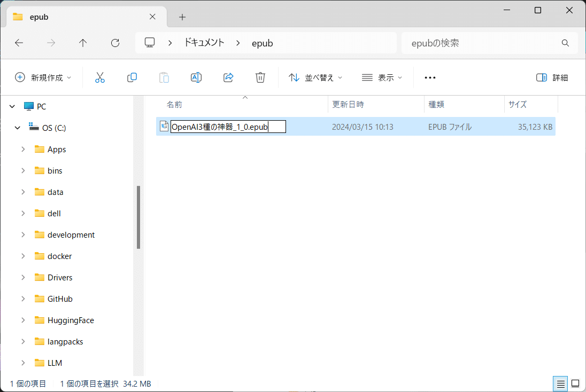Screen dimensions: 586x392
Task: Switch to details list view icon
Action: [560, 384]
